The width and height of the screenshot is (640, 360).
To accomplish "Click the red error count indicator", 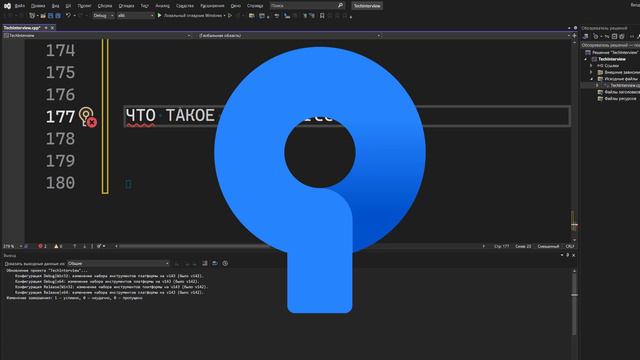I will (x=42, y=246).
